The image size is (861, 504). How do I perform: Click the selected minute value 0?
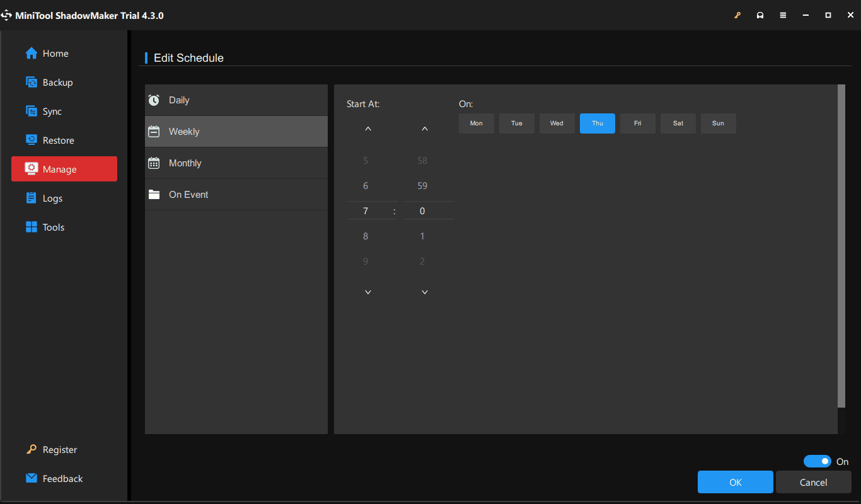pos(422,211)
